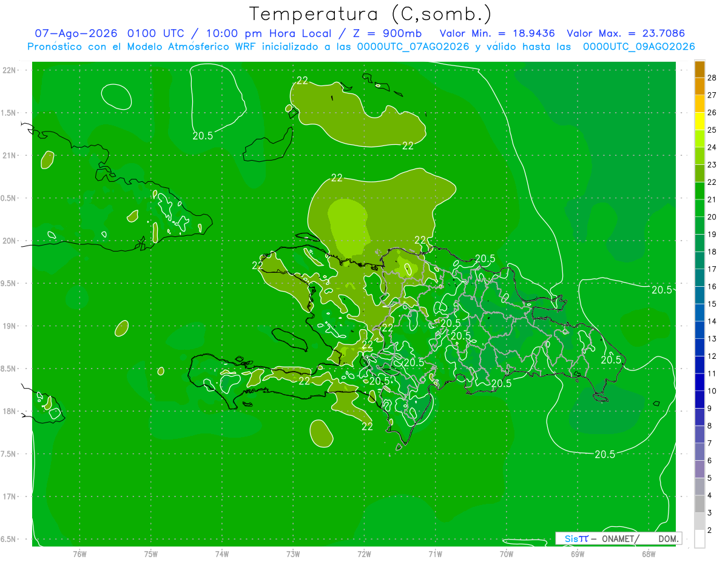Select the 0000UTC_09AGO2026 valid-until timestamp

(639, 47)
